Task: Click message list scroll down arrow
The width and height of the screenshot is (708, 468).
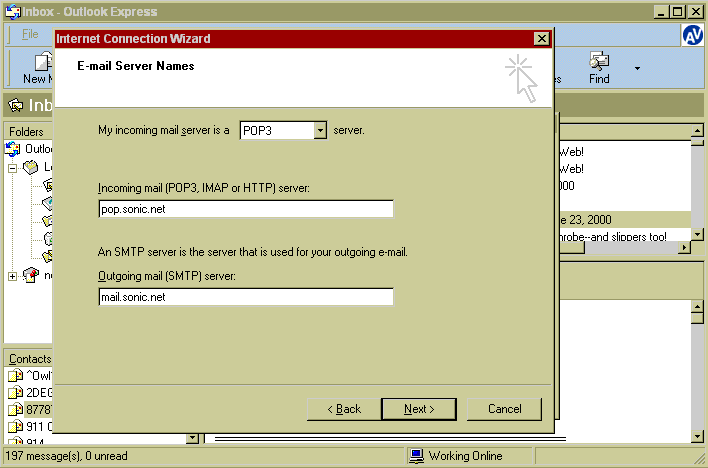Action: click(x=697, y=234)
